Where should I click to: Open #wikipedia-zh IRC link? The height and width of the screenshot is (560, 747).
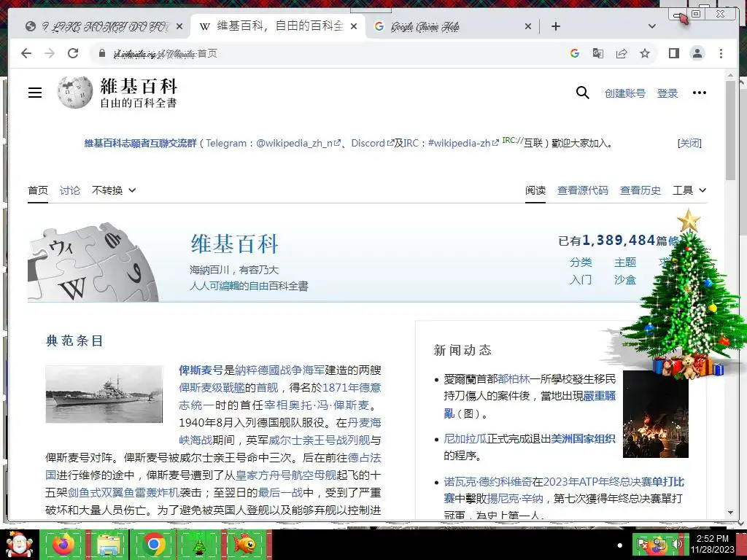point(463,143)
